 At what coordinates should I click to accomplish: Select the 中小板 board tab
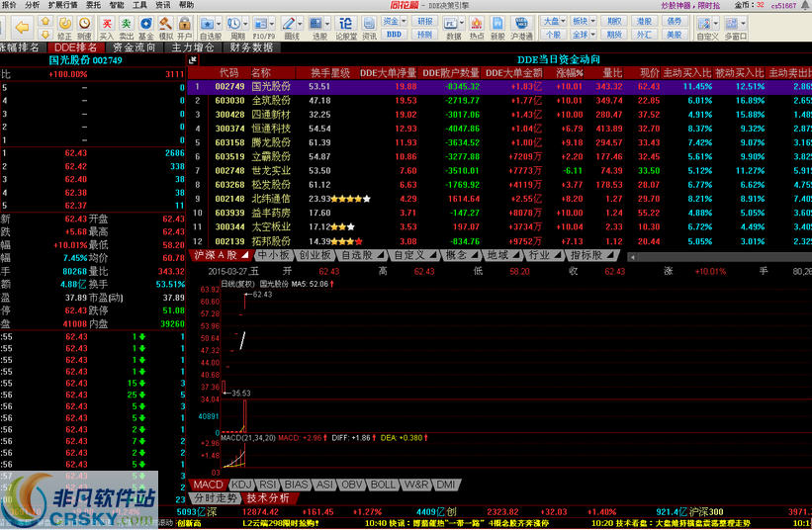(x=273, y=255)
